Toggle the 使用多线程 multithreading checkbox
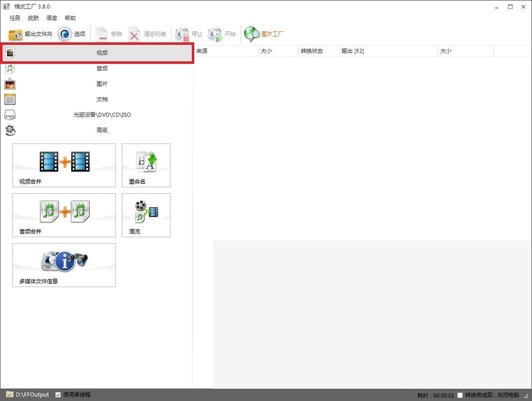Screen dimensions: 532x401 point(58,395)
